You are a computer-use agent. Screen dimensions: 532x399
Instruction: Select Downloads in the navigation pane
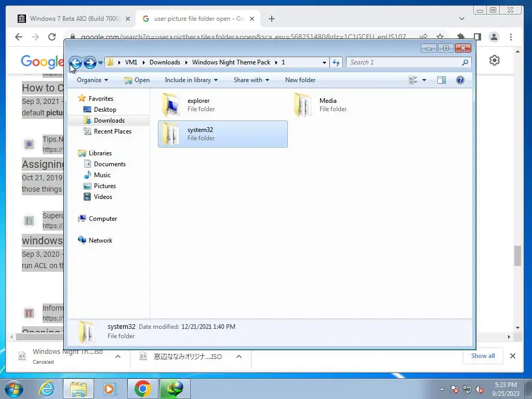pos(109,121)
